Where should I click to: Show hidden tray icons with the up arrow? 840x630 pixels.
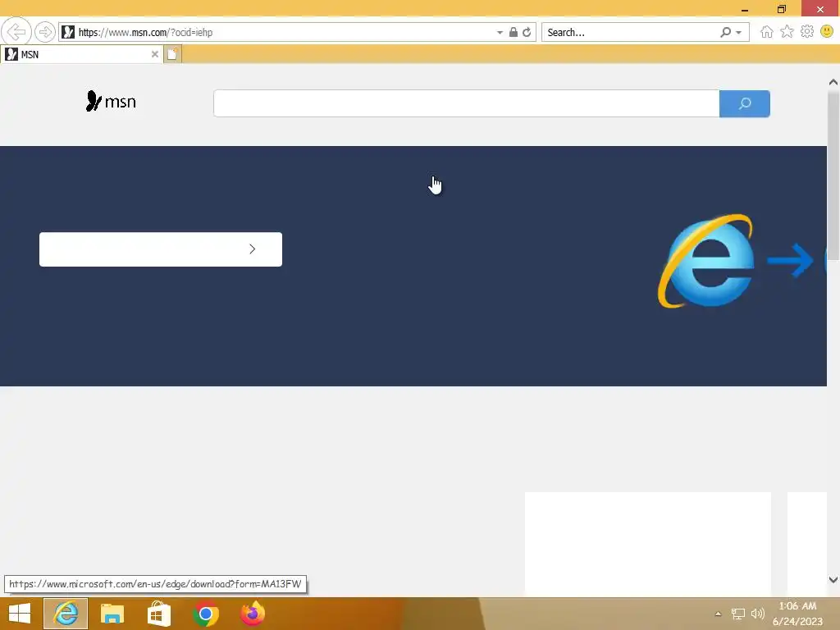(718, 614)
